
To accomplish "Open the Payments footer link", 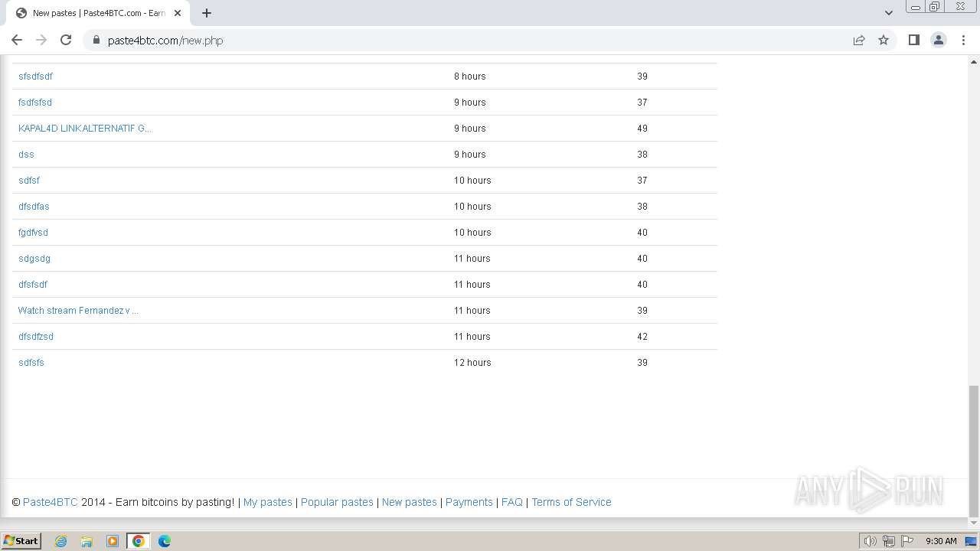I will (469, 502).
